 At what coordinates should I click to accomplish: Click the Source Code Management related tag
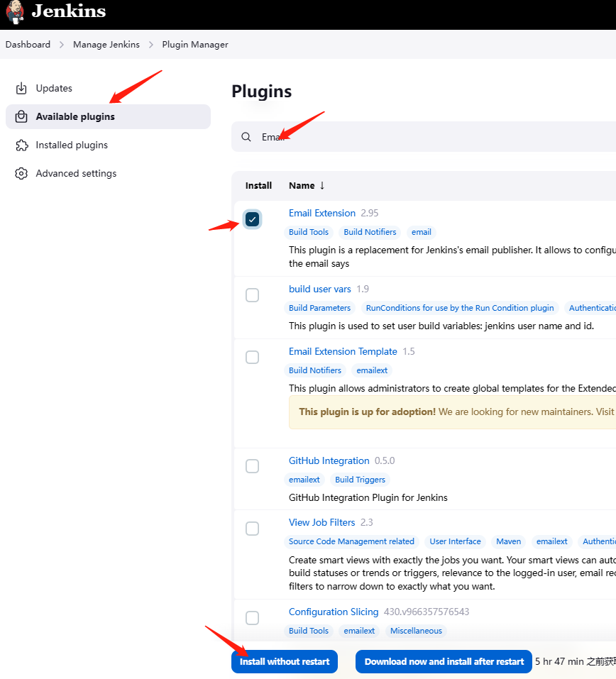point(351,541)
